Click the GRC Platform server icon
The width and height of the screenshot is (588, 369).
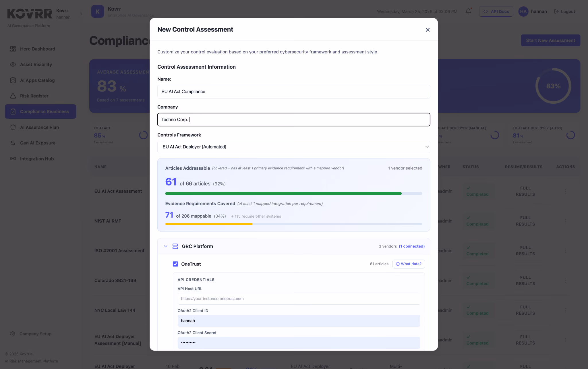tap(175, 246)
